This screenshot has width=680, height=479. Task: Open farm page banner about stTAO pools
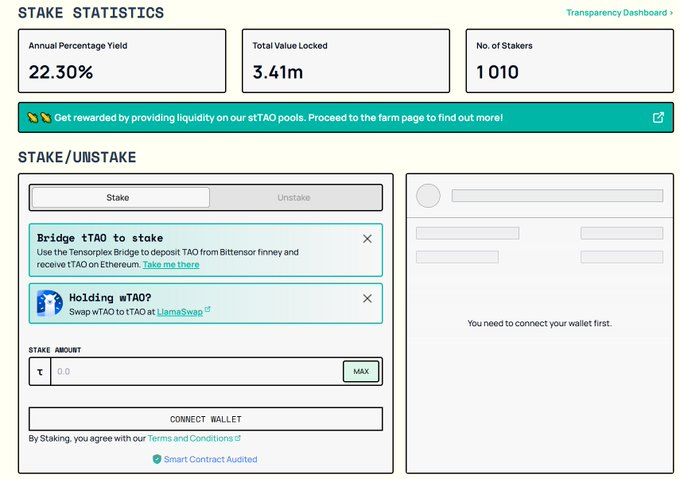click(346, 117)
